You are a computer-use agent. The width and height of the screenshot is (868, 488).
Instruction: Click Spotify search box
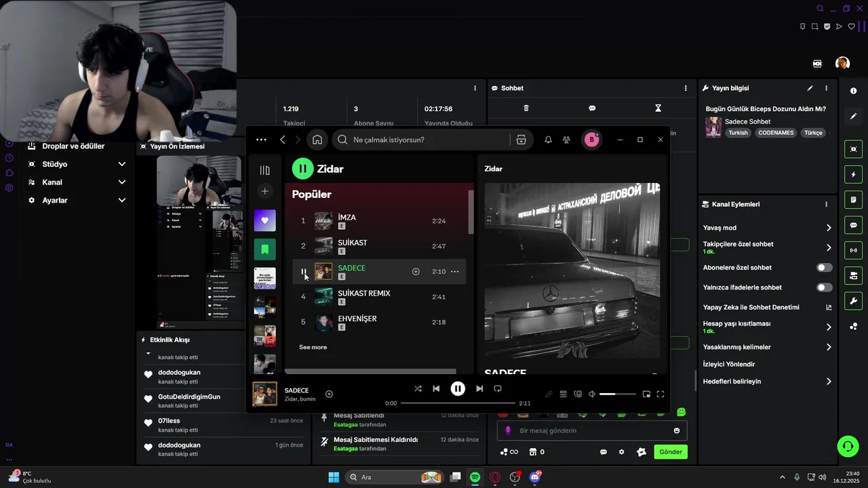click(420, 140)
